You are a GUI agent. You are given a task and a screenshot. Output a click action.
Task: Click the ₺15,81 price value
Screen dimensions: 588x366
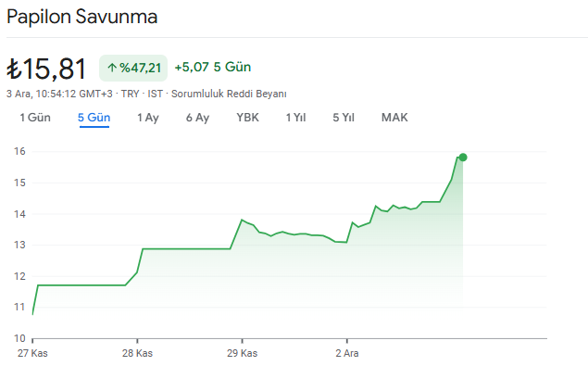(47, 69)
